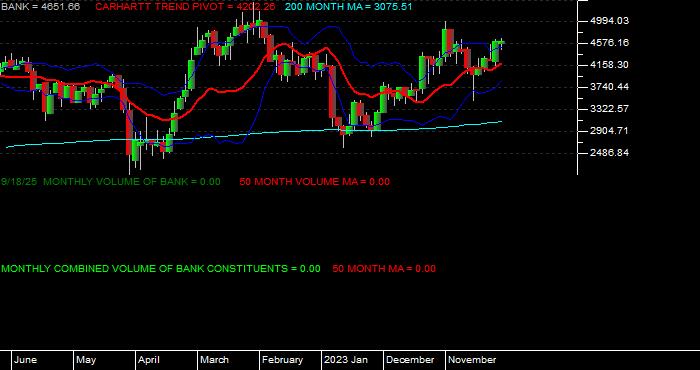Image resolution: width=700 pixels, height=370 pixels.
Task: Click the 200 MONTH MA = 3075.51 label
Action: tap(349, 7)
